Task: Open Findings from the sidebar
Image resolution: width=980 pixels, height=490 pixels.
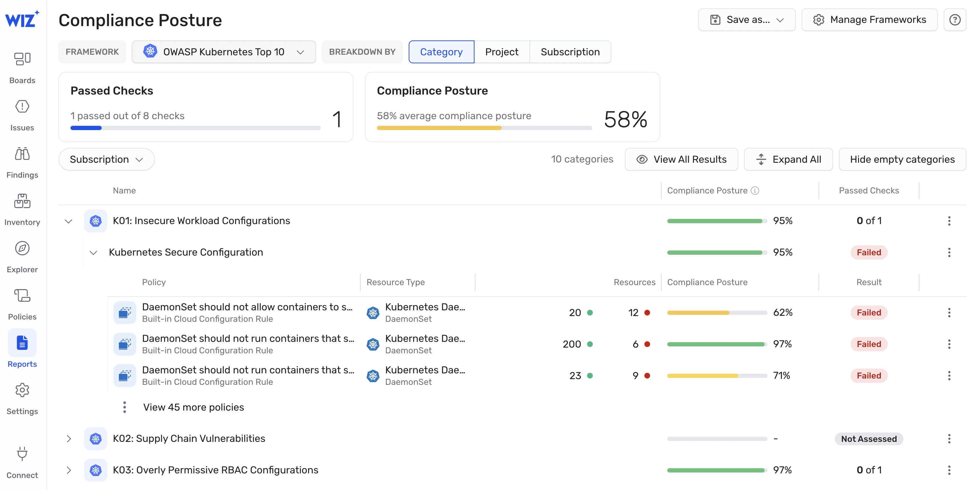Action: (x=22, y=162)
